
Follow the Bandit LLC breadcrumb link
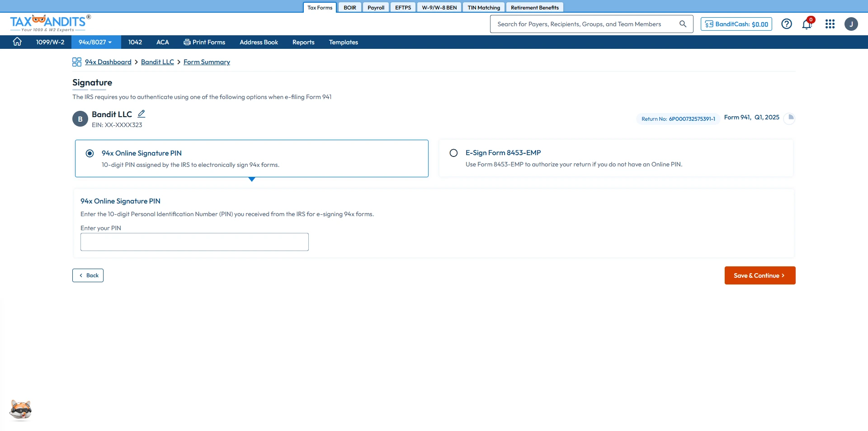(x=157, y=62)
